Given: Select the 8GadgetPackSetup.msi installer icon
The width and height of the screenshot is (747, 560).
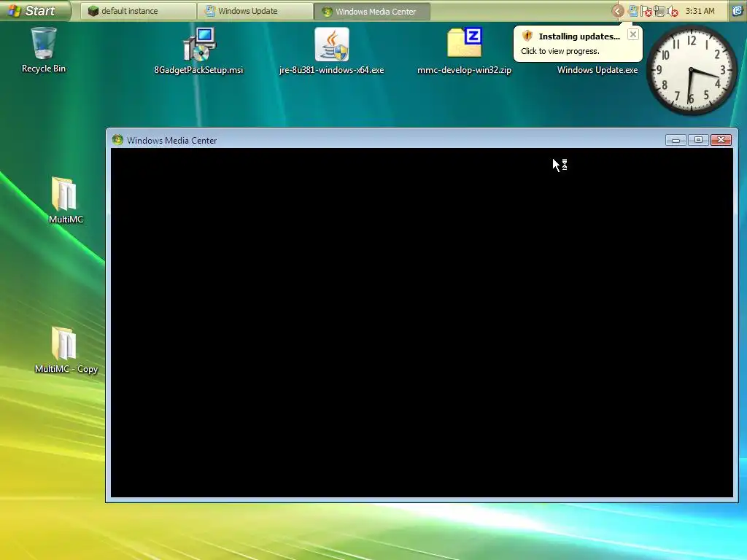Looking at the screenshot, I should (x=200, y=44).
